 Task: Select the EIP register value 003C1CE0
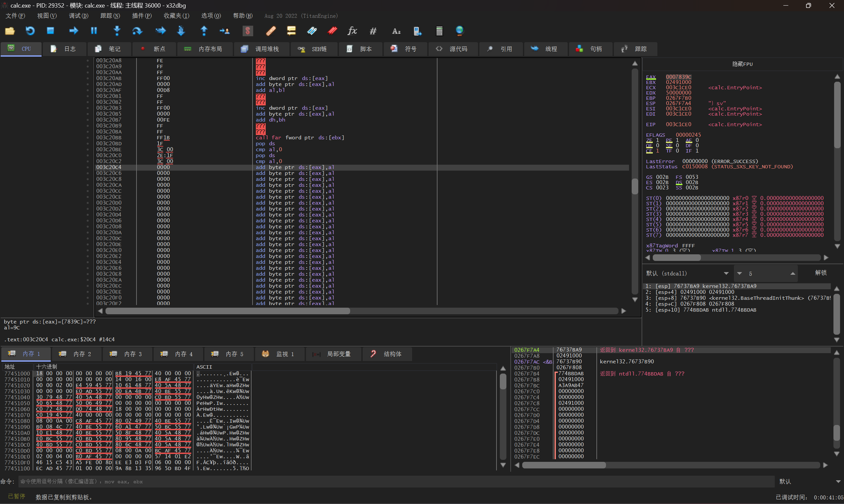(678, 125)
